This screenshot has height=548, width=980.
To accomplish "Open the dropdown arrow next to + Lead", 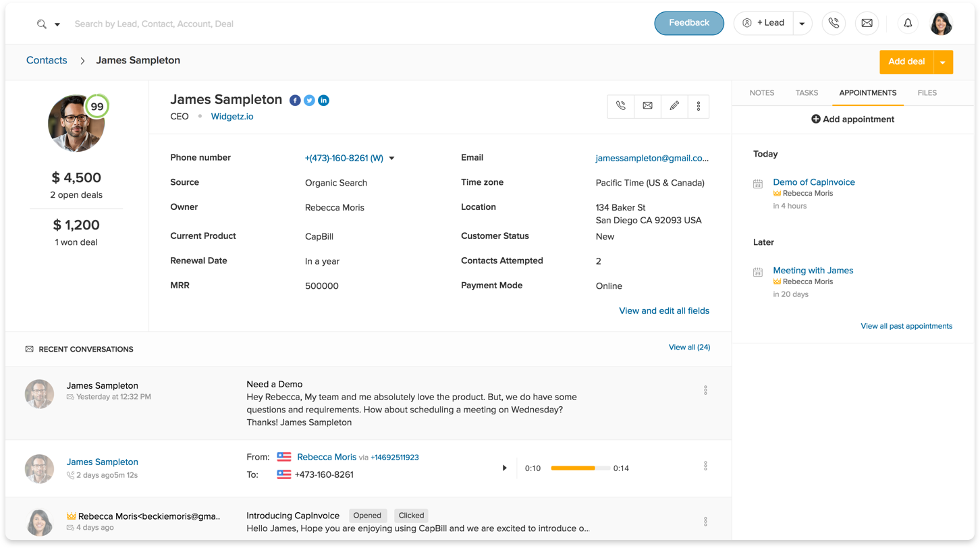I will [x=802, y=24].
